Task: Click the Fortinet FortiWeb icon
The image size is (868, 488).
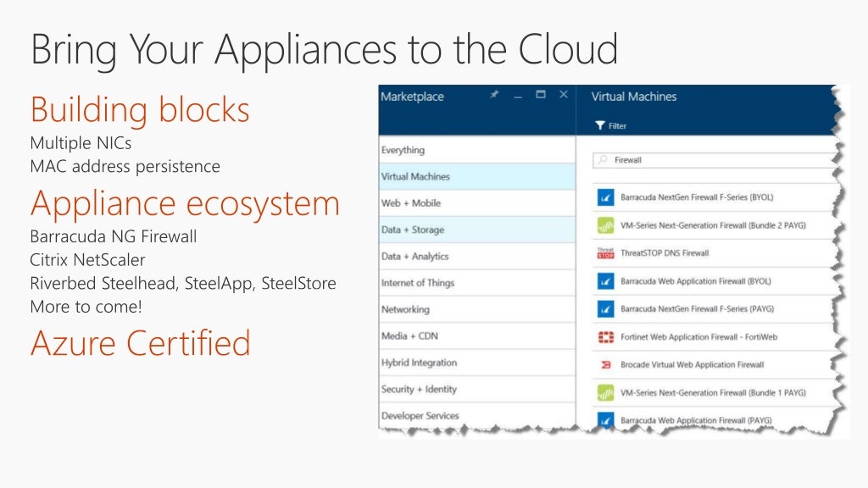Action: pos(605,337)
